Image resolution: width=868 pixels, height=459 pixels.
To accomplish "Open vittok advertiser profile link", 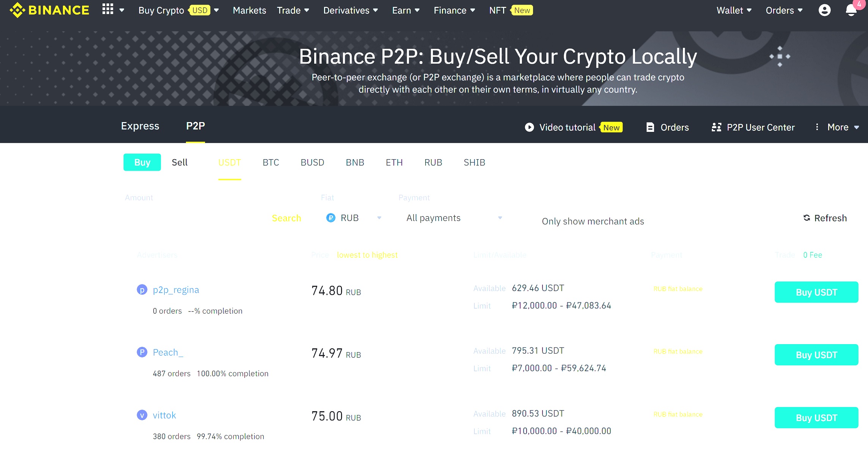I will pyautogui.click(x=164, y=415).
